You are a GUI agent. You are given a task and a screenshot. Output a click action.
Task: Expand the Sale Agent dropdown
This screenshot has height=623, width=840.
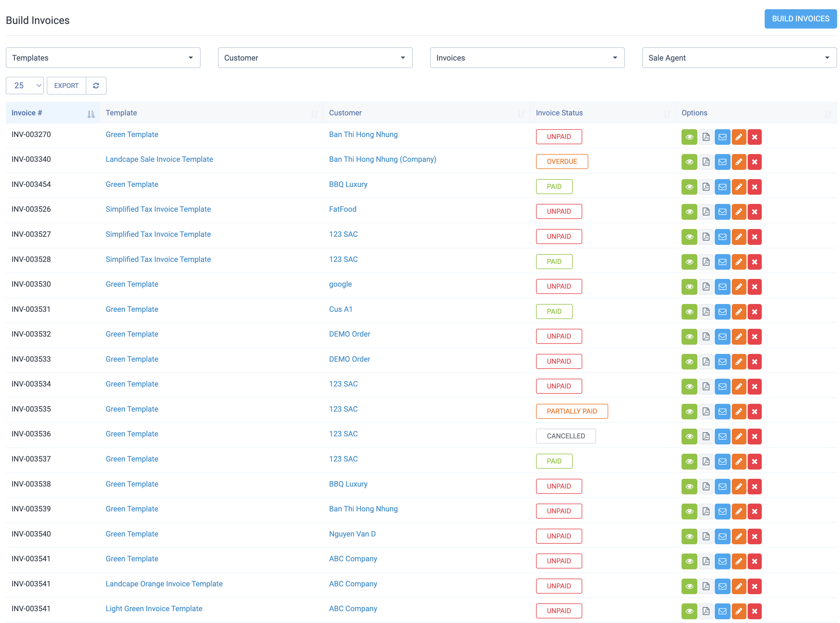coord(739,58)
